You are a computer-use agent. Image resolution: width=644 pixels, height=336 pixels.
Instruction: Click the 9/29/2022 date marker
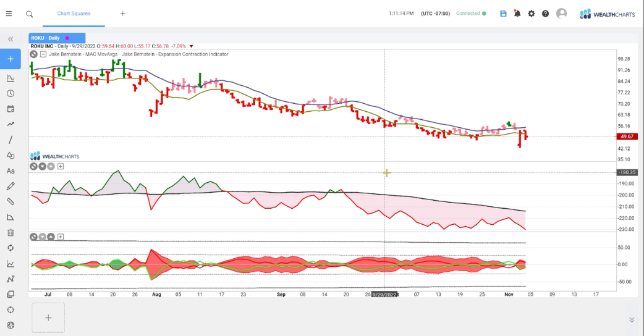pyautogui.click(x=385, y=295)
